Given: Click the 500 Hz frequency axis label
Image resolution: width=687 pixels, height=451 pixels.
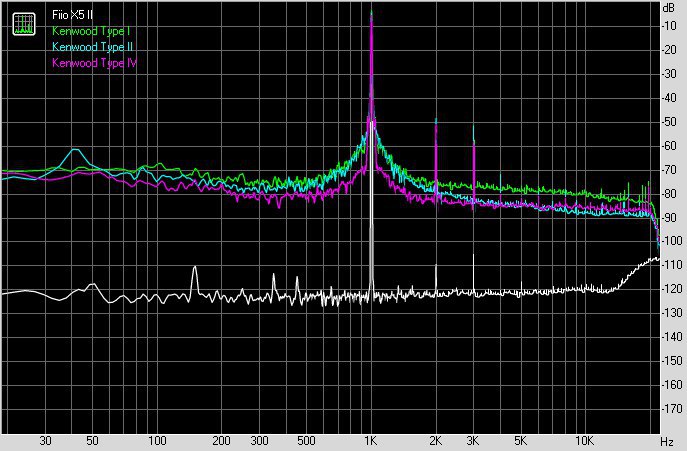Looking at the screenshot, I should click(306, 440).
